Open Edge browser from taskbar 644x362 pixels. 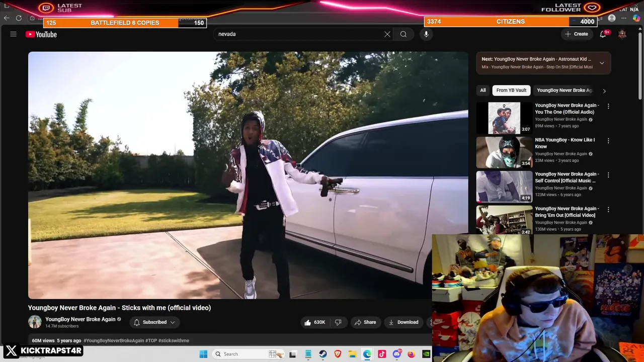pos(367,354)
